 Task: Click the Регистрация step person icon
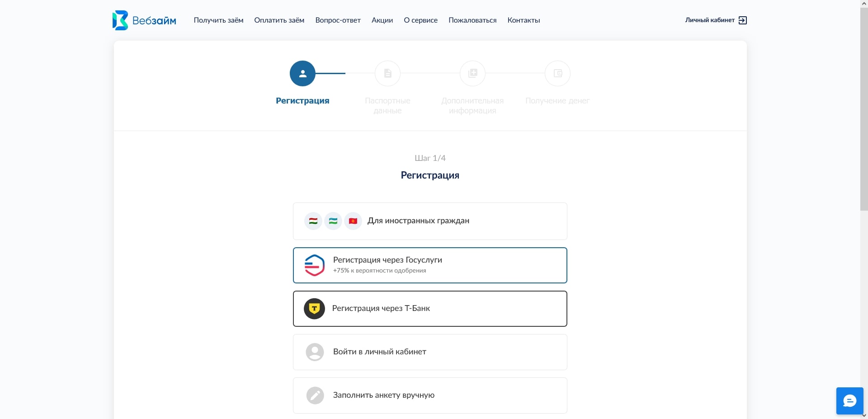pyautogui.click(x=302, y=74)
